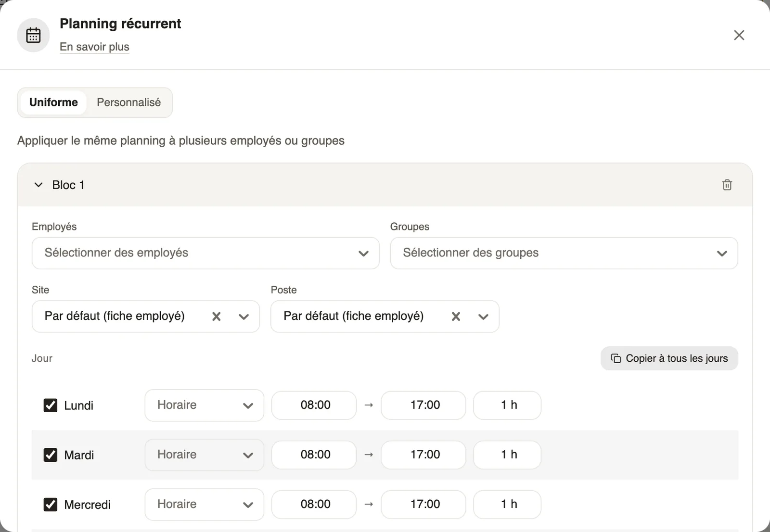Uncheck the Mercredi checkbox

(x=51, y=505)
